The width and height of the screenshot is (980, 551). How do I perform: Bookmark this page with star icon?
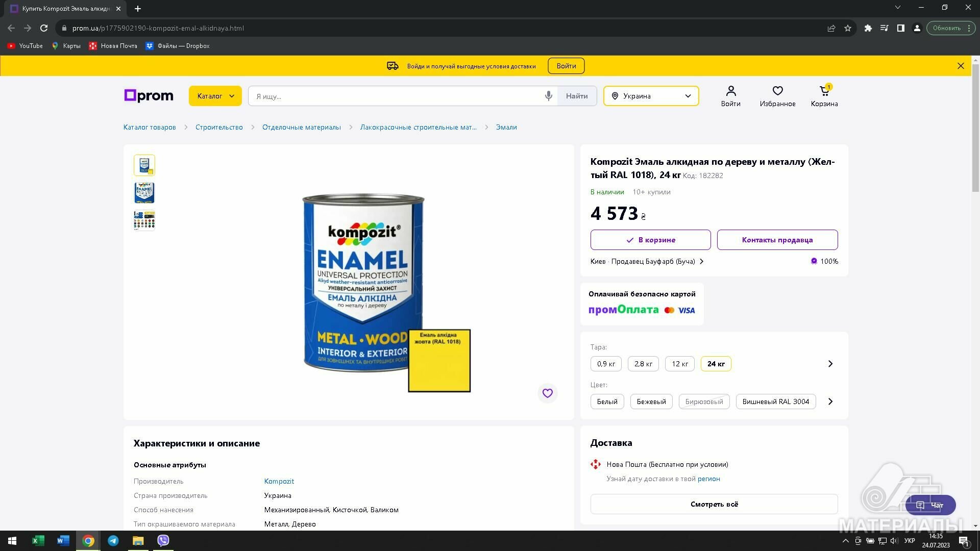[x=848, y=28]
